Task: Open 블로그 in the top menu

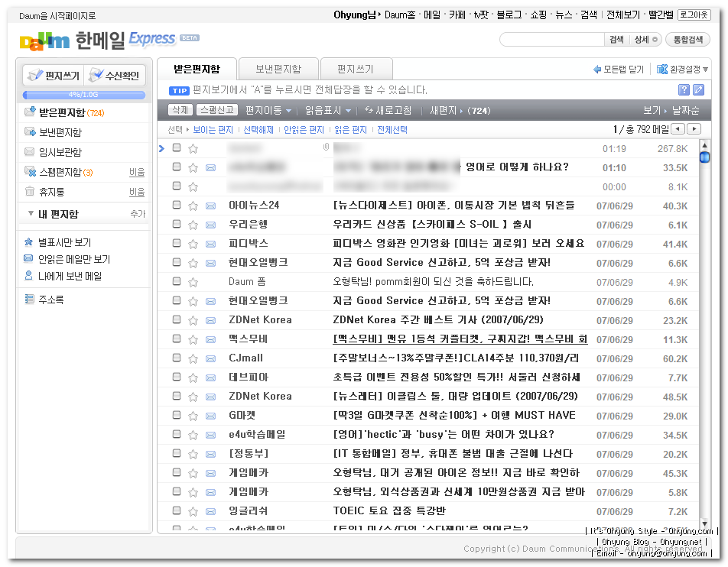Action: point(509,15)
